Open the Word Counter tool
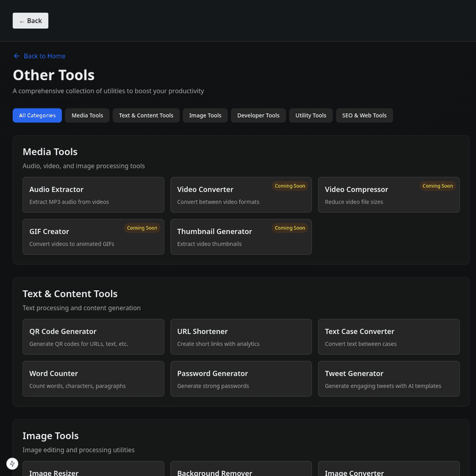This screenshot has height=476, width=476. coord(93,379)
